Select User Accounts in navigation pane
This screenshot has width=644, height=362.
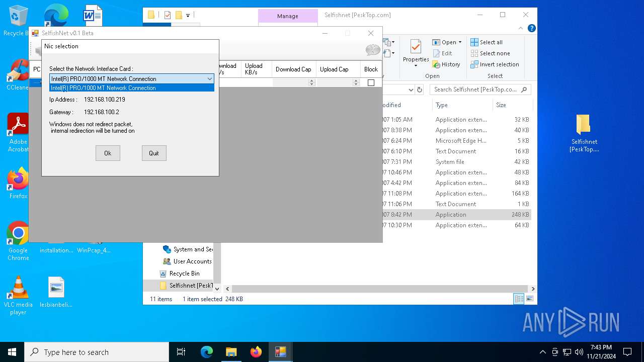click(187, 261)
